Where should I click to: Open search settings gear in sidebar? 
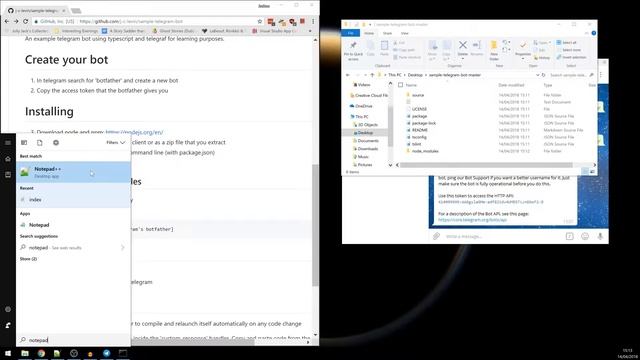[8, 309]
